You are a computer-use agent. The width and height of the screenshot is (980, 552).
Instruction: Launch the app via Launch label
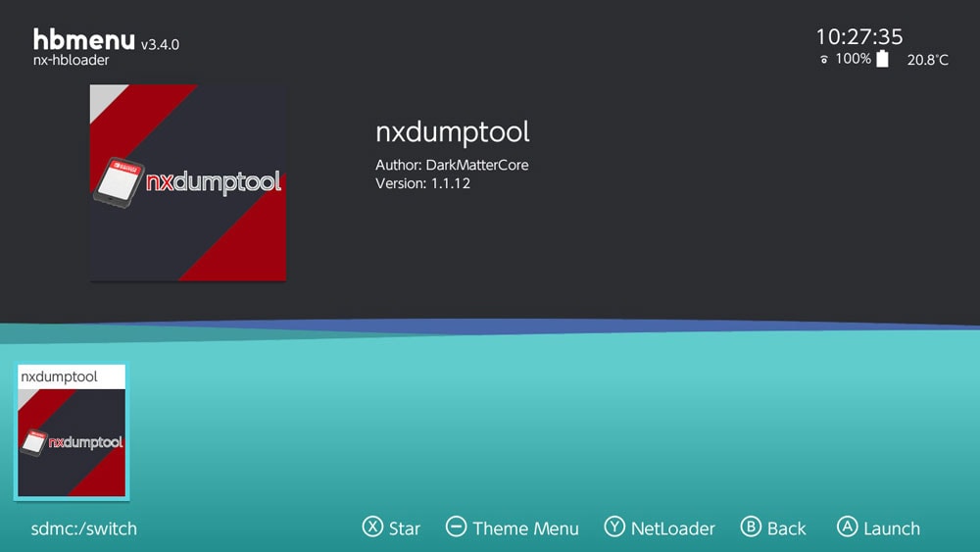[892, 528]
